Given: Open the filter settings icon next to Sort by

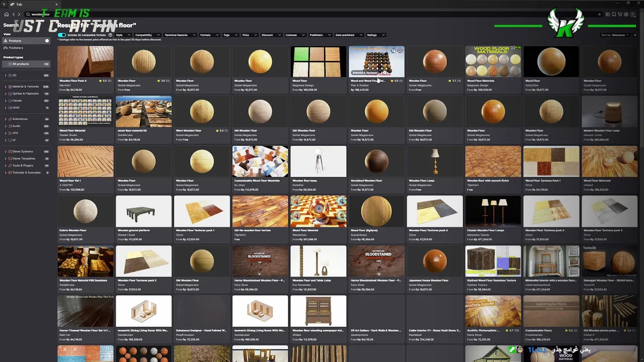Looking at the screenshot, I should [635, 35].
